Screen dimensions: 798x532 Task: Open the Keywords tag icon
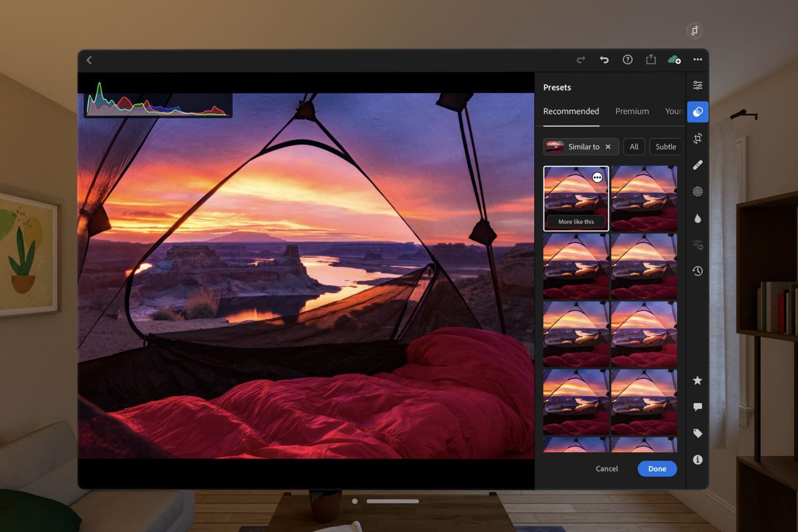(697, 433)
